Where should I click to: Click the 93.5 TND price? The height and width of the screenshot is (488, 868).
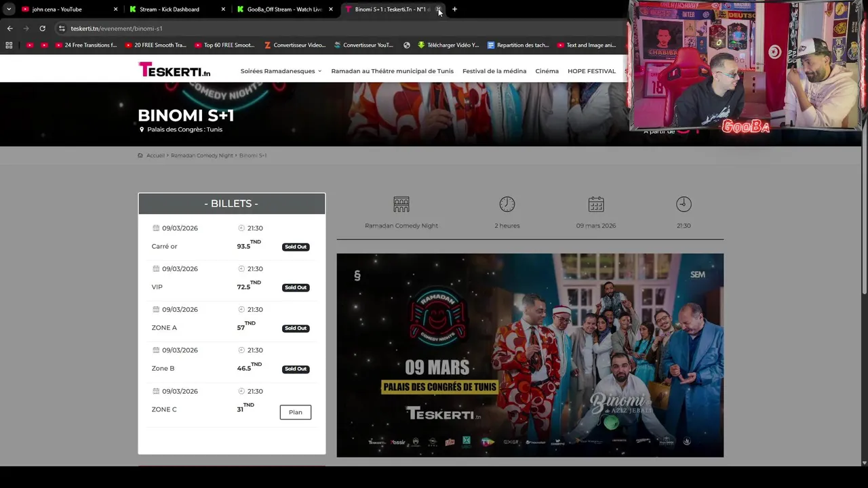tap(249, 245)
